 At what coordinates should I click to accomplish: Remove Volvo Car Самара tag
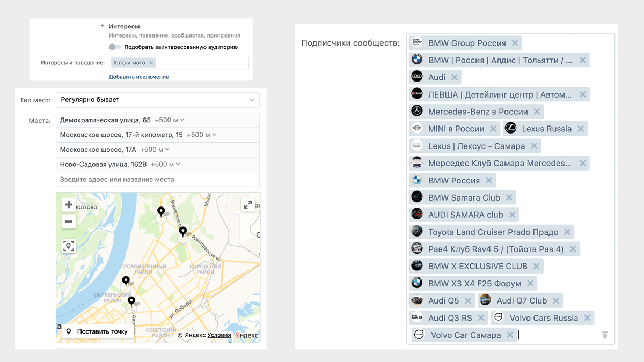[x=510, y=335]
